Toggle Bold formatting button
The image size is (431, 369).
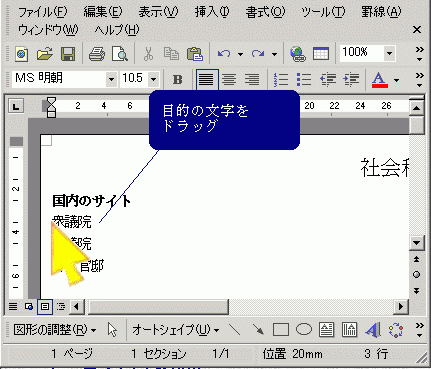pos(178,79)
